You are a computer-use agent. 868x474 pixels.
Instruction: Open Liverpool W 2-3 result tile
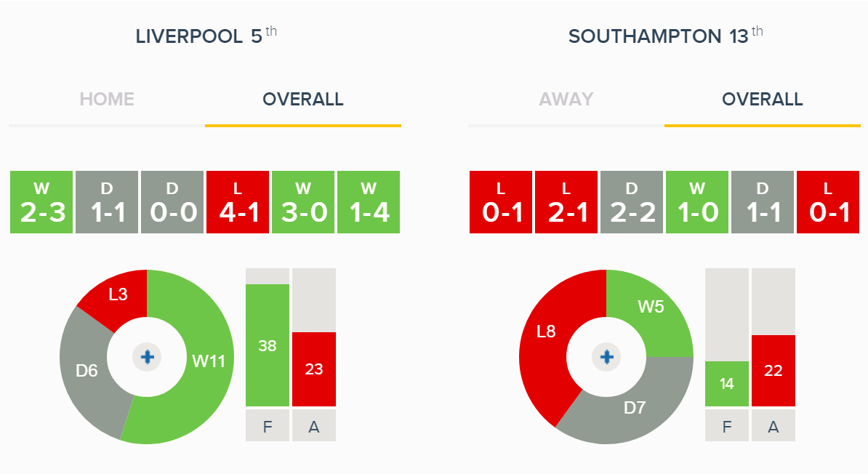pyautogui.click(x=41, y=202)
